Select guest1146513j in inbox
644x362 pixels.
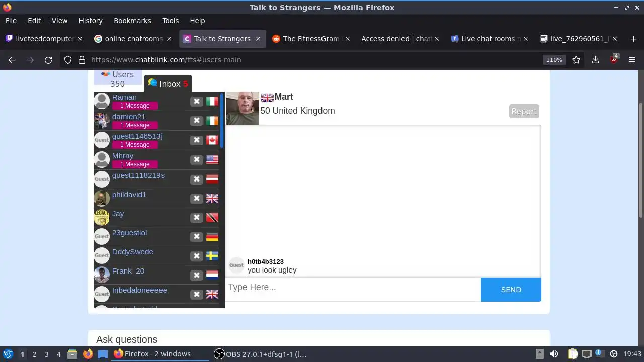click(x=137, y=136)
